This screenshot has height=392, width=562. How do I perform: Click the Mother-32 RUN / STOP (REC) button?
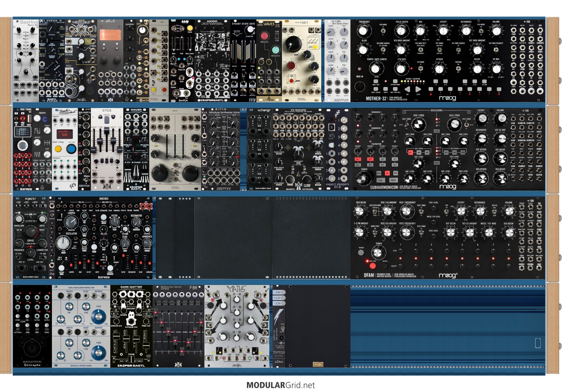point(395,89)
